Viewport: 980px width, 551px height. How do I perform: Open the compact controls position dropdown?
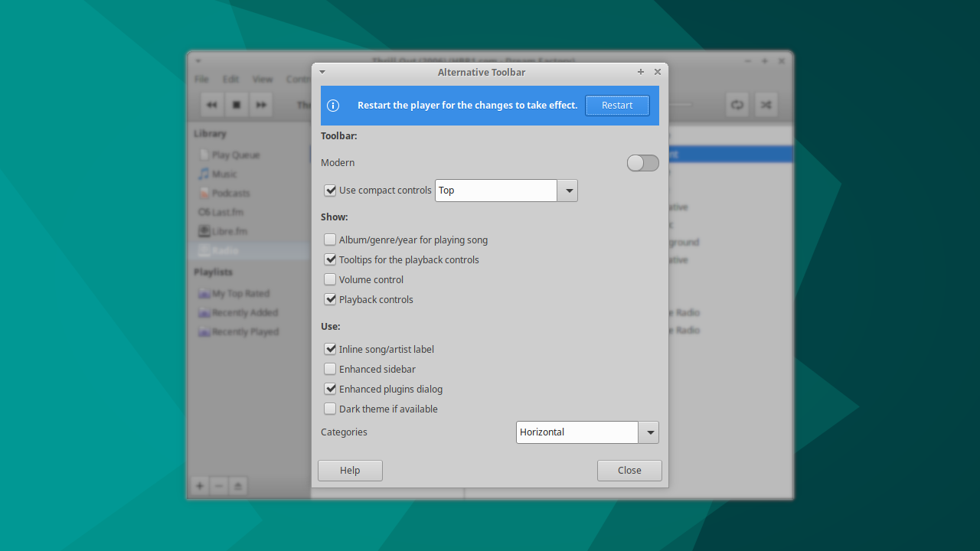click(x=567, y=190)
